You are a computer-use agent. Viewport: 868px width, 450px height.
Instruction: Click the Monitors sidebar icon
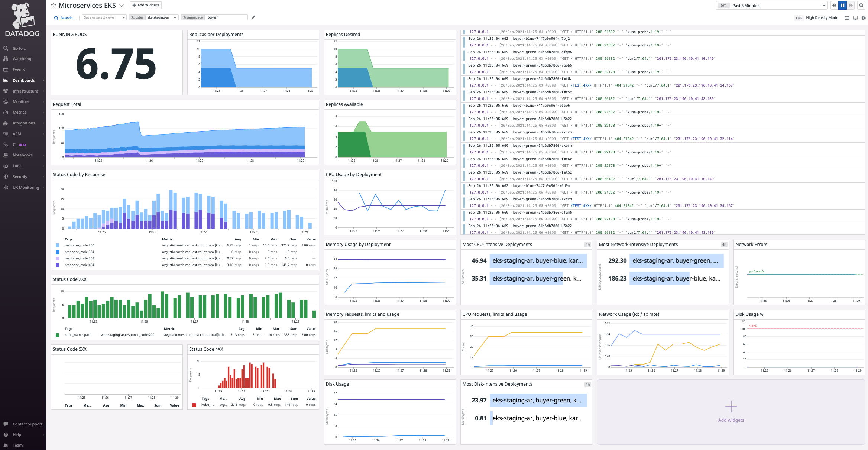(6, 101)
